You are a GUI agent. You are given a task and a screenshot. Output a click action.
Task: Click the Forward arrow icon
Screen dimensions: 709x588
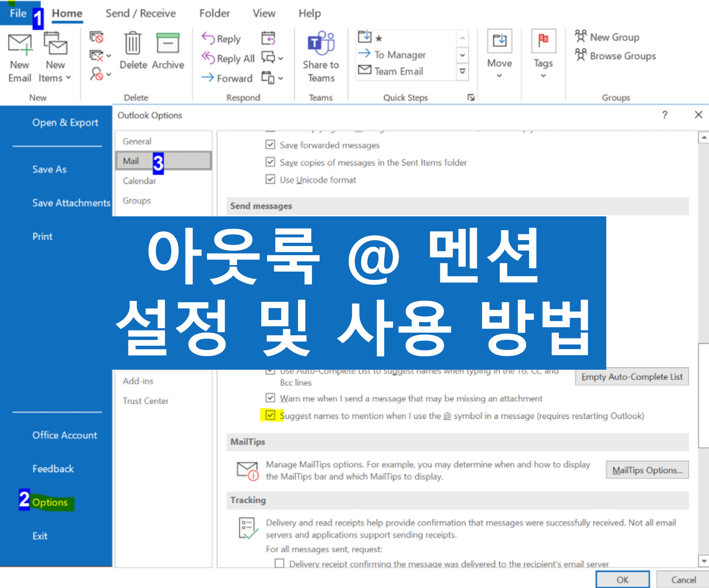(x=208, y=77)
